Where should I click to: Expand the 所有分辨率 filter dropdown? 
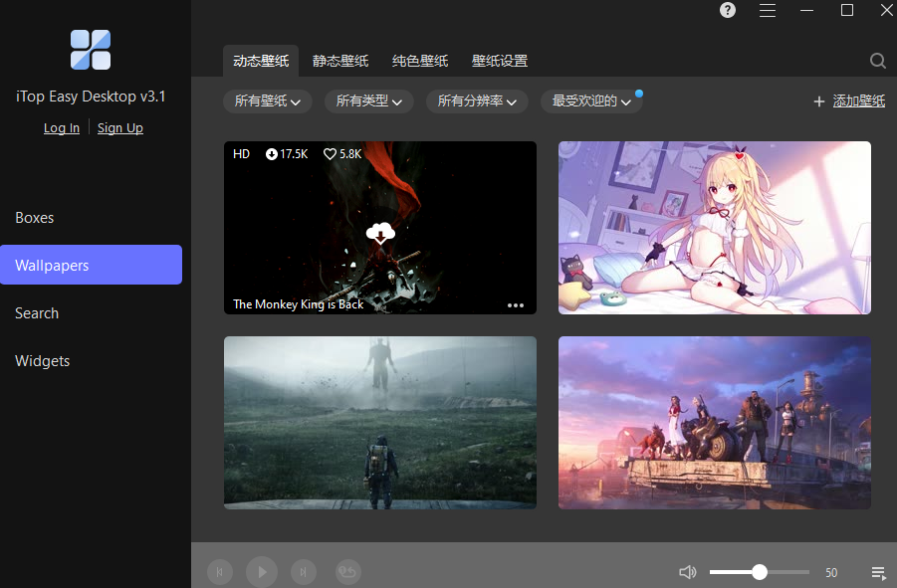pyautogui.click(x=477, y=101)
